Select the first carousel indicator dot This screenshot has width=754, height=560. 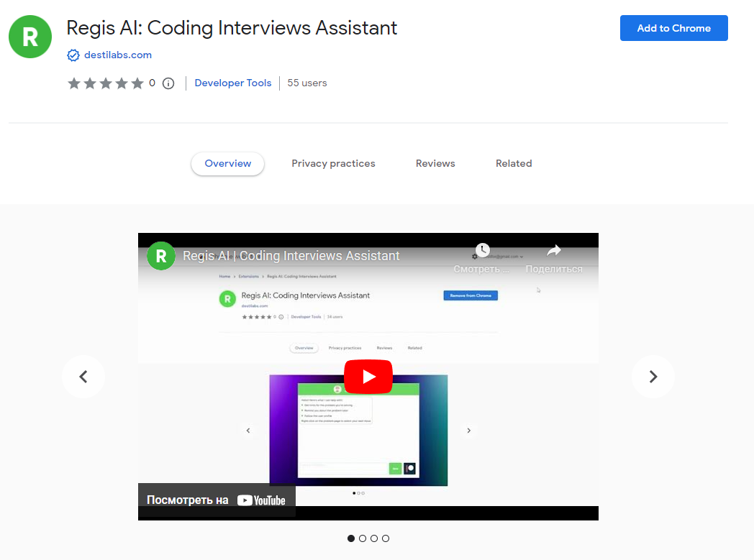pos(351,538)
